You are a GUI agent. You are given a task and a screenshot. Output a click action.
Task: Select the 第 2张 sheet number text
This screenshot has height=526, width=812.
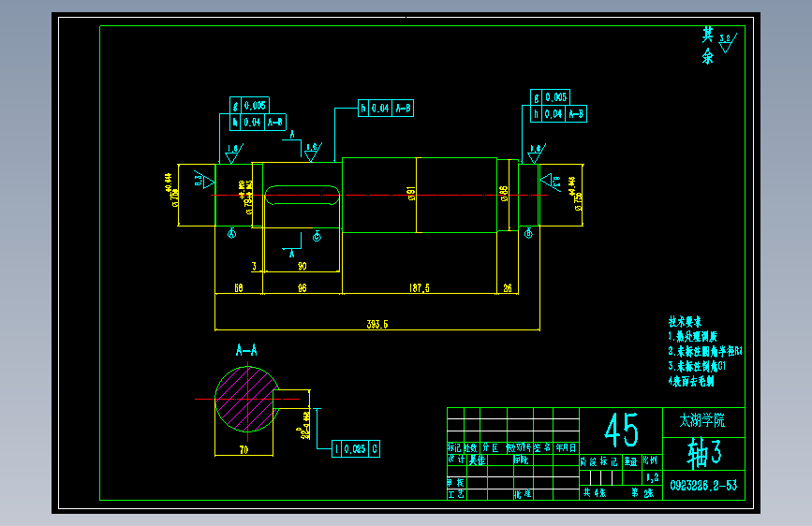coord(642,493)
